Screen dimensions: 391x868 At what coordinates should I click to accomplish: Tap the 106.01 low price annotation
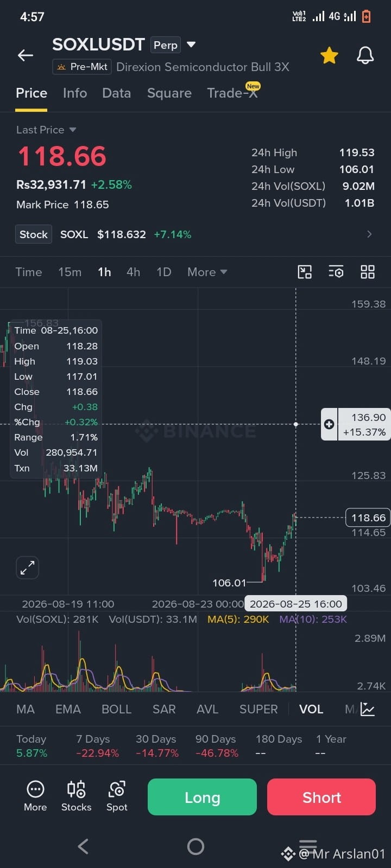tap(229, 583)
